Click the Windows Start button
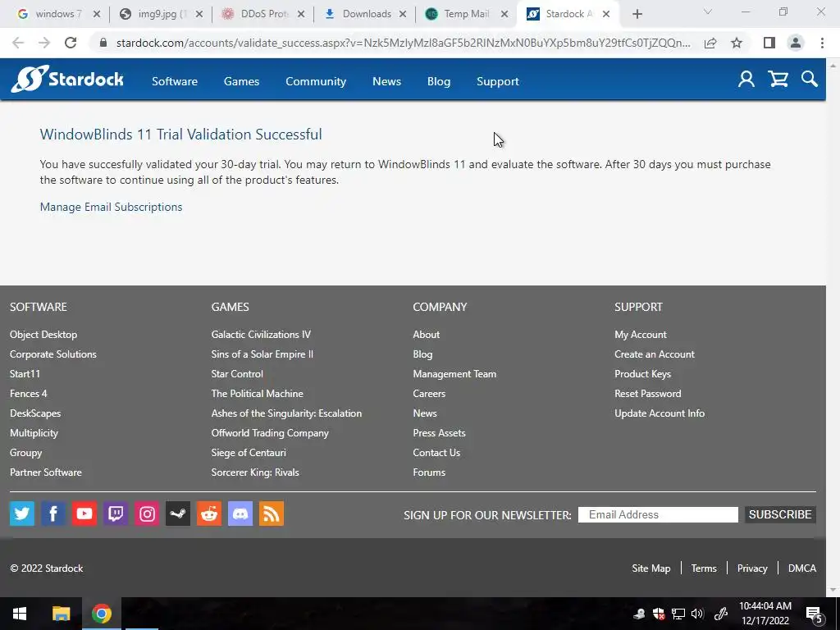 coord(20,614)
